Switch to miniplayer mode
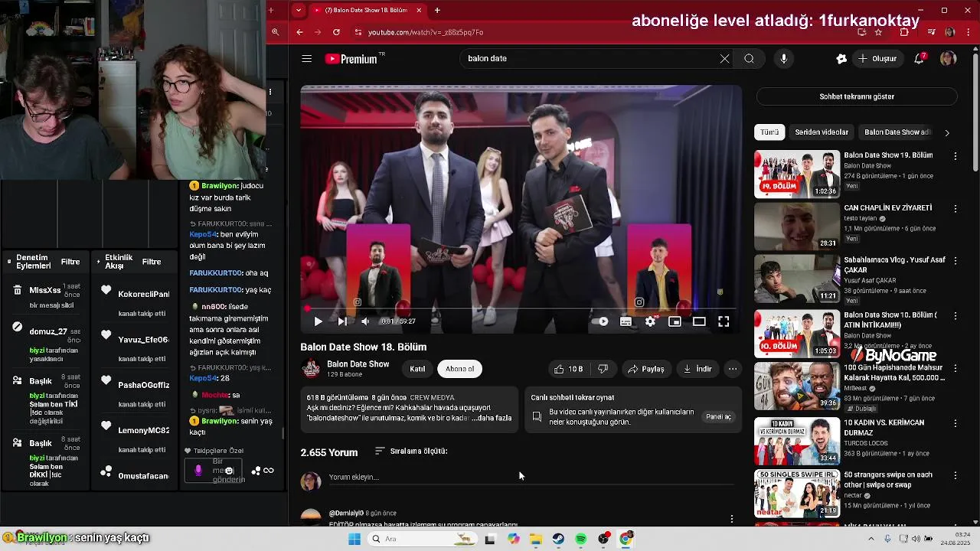The height and width of the screenshot is (551, 980). pyautogui.click(x=675, y=321)
